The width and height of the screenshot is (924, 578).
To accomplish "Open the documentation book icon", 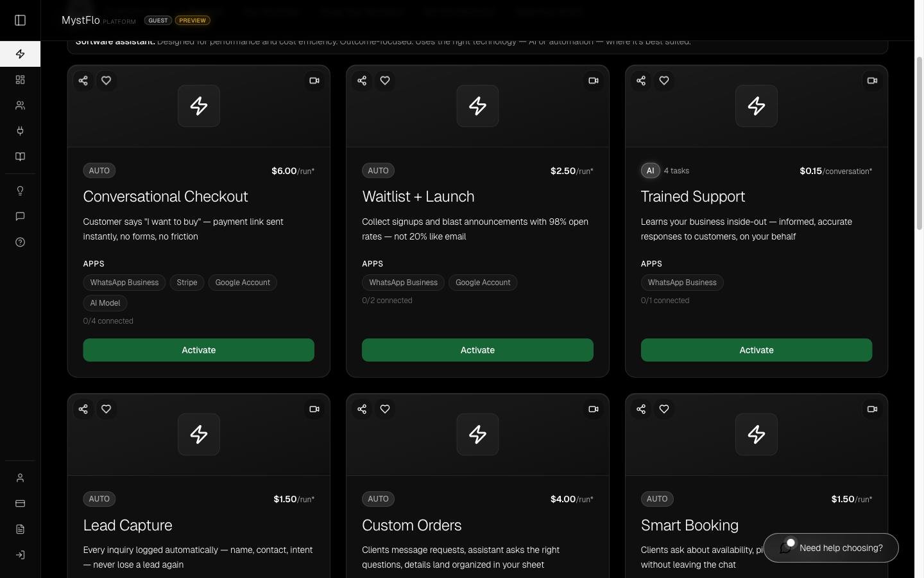I will 20,156.
